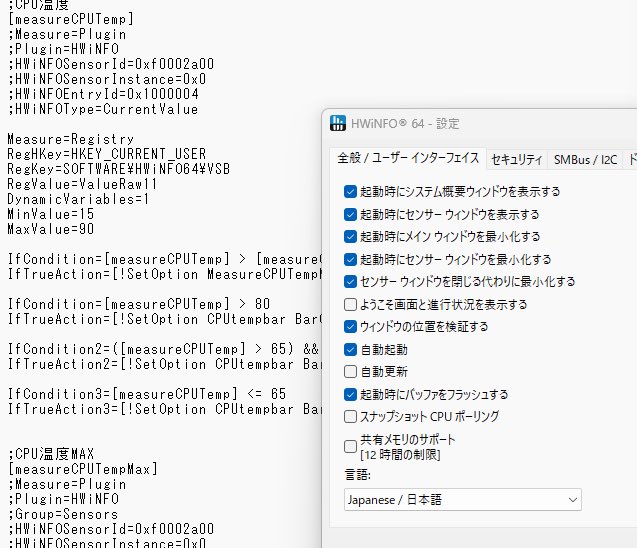Click the HWiNFO® 64 - 設定 window title
This screenshot has height=548, width=637.
[405, 123]
